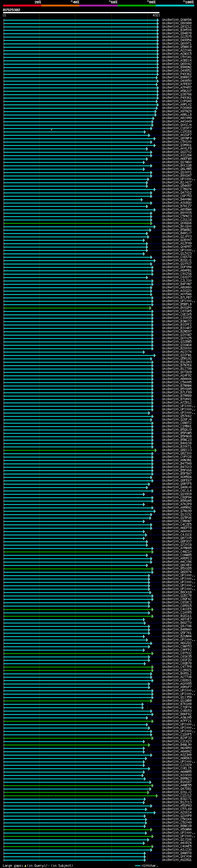Select the UniRef100_A4S449 label
The height and width of the screenshot is (868, 197).
pyautogui.click(x=177, y=121)
